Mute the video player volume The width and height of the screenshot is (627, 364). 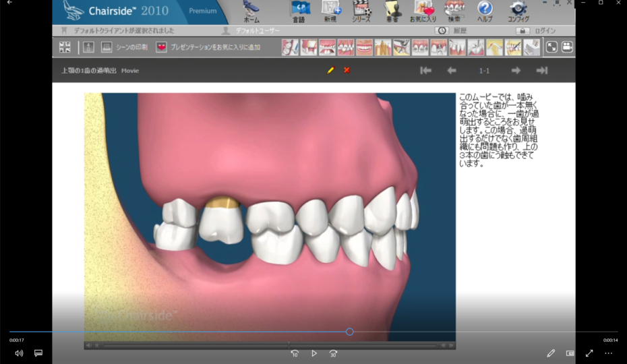click(19, 353)
